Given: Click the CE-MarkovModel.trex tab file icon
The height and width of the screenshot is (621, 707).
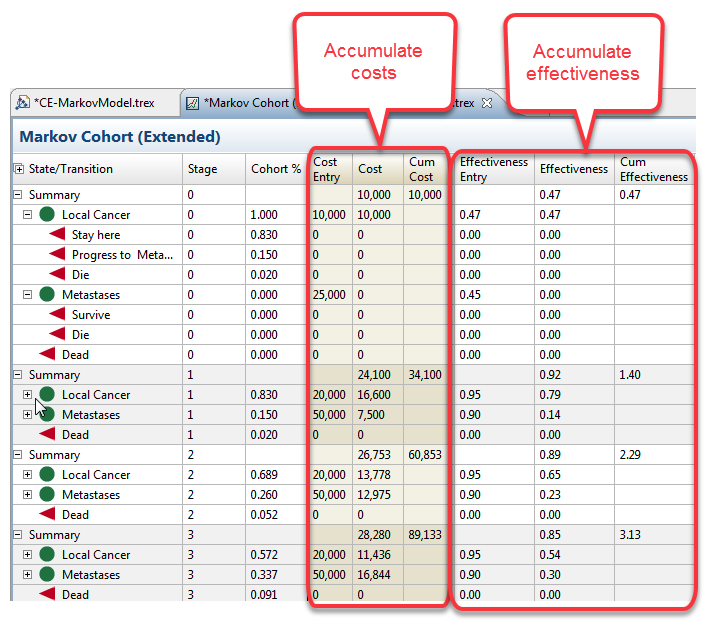Looking at the screenshot, I should point(22,103).
